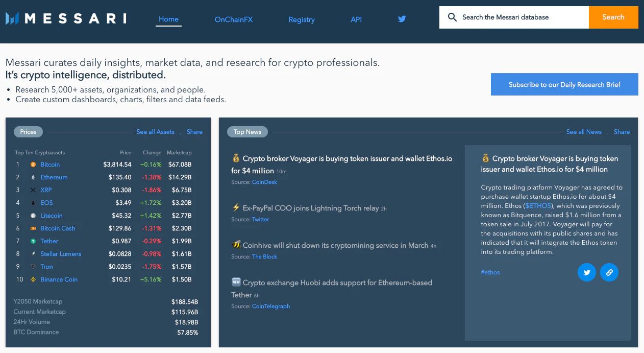Click the Litecoin coin icon
The image size is (644, 353).
[x=33, y=216]
